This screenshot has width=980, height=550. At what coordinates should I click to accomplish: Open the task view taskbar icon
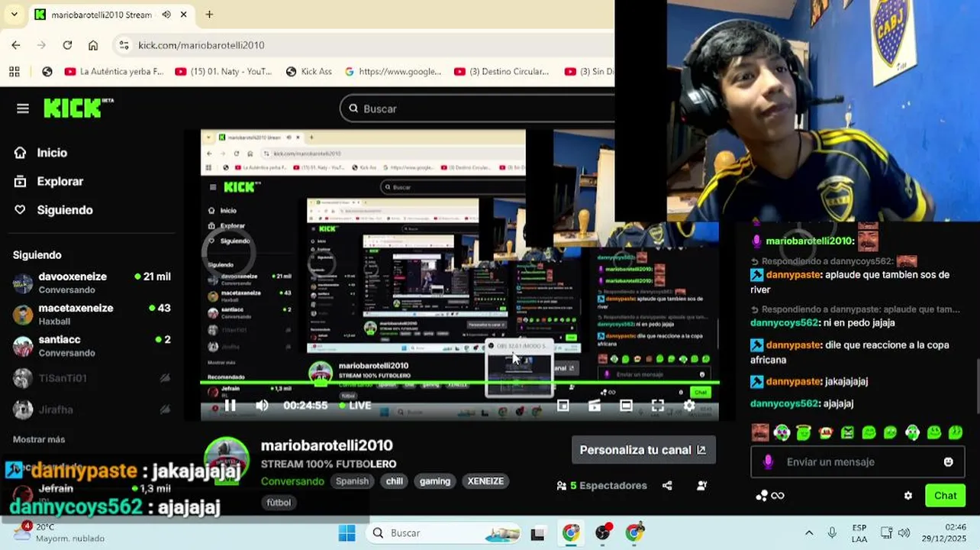537,533
